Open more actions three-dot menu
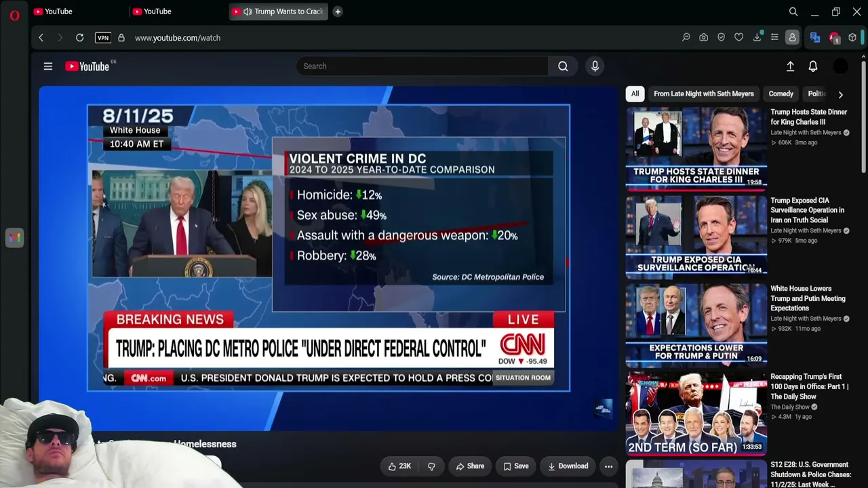The image size is (868, 488). [x=608, y=466]
